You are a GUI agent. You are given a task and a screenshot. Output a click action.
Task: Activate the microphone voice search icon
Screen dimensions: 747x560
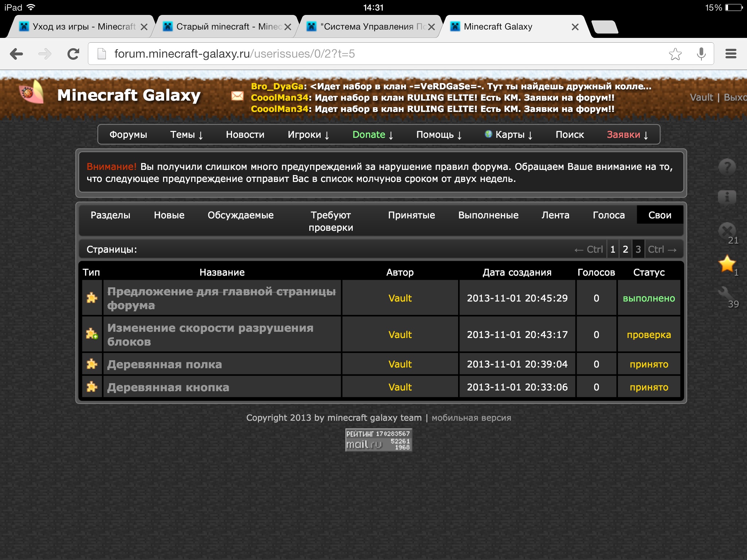[x=701, y=54]
